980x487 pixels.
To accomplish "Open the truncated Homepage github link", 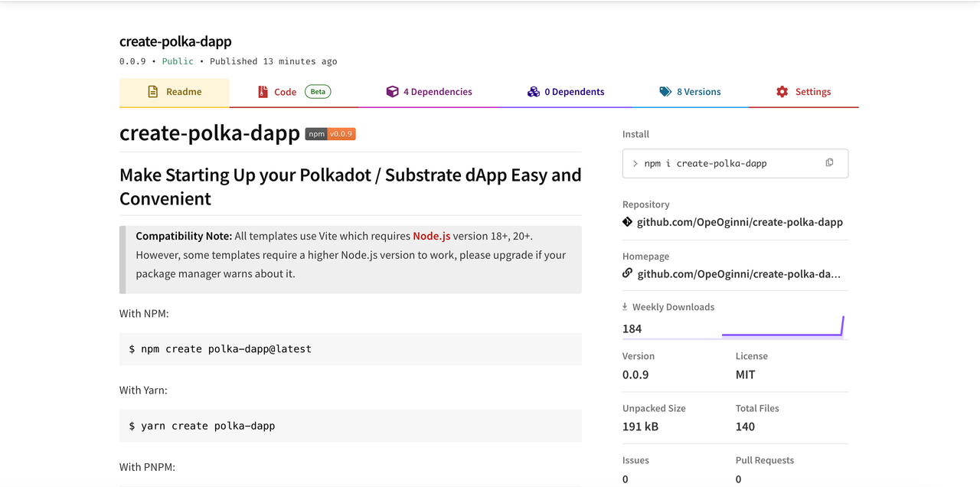I will coord(739,273).
